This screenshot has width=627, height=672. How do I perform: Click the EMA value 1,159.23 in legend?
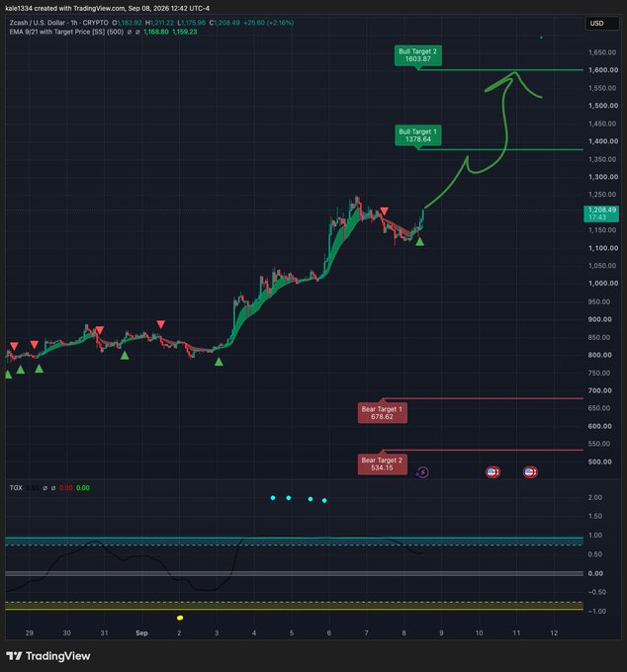pyautogui.click(x=185, y=32)
